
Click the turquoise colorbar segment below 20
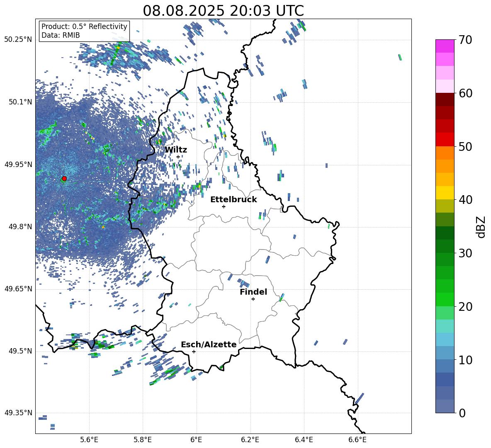point(445,326)
